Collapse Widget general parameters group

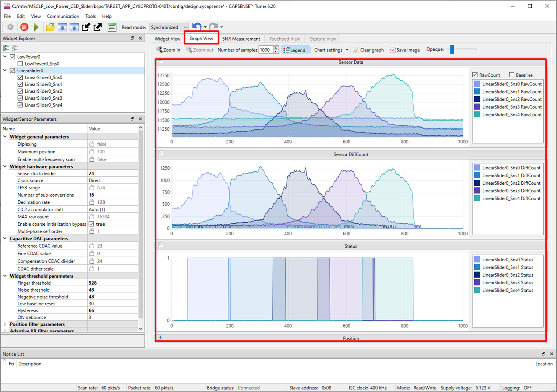5,137
